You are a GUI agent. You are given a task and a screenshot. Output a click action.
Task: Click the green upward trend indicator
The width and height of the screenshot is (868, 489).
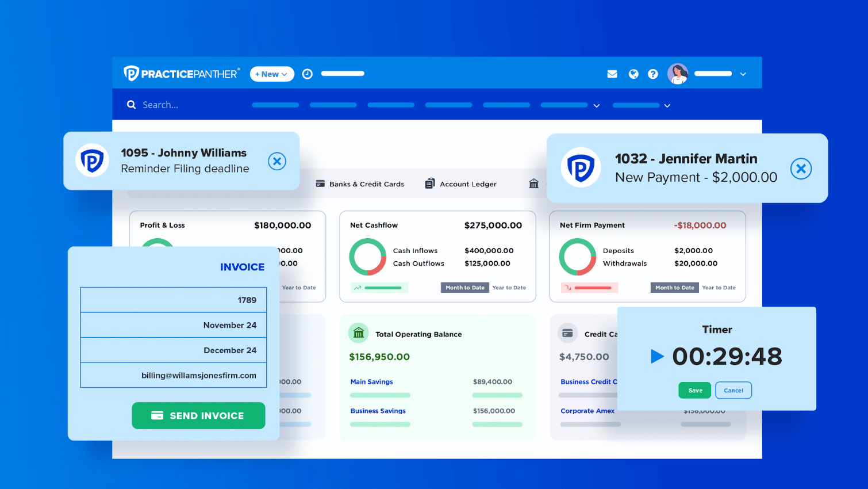pos(379,288)
